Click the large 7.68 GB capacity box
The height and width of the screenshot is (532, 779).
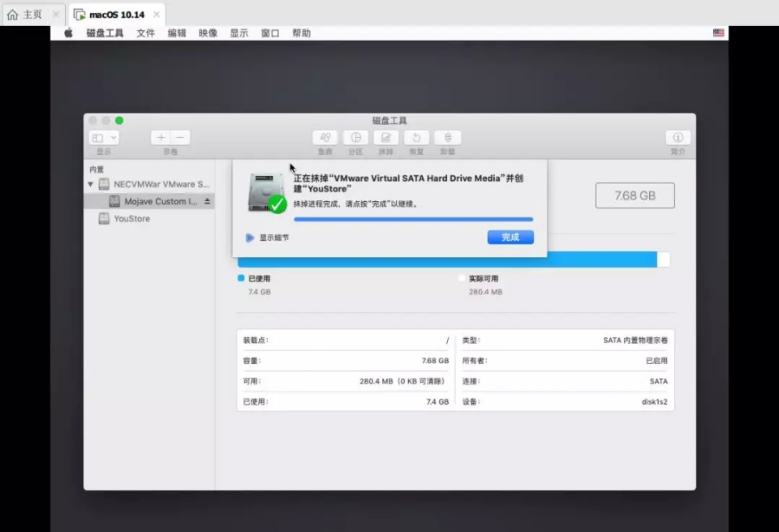tap(635, 195)
